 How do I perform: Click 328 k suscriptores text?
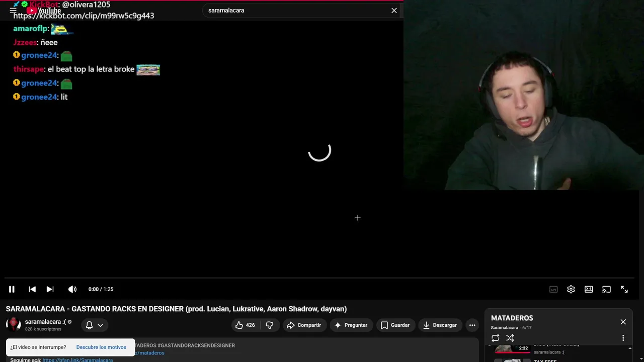pos(43,329)
